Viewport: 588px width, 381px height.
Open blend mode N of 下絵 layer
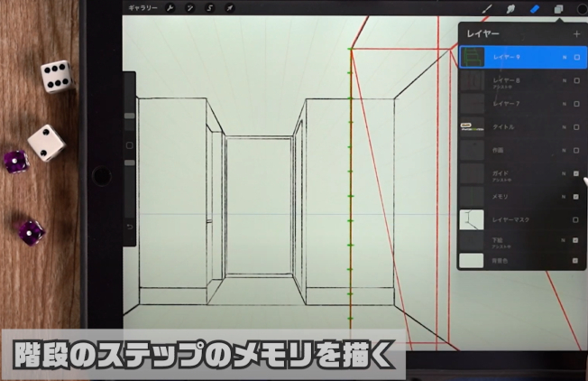pyautogui.click(x=564, y=240)
